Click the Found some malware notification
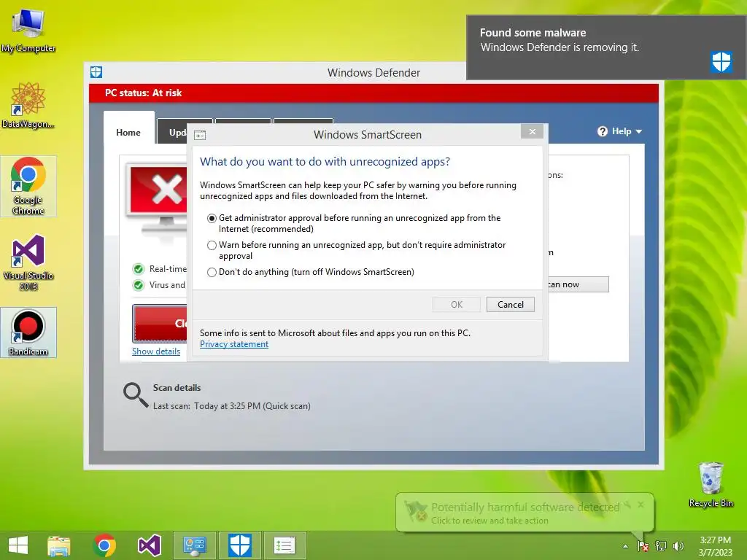 coord(606,47)
